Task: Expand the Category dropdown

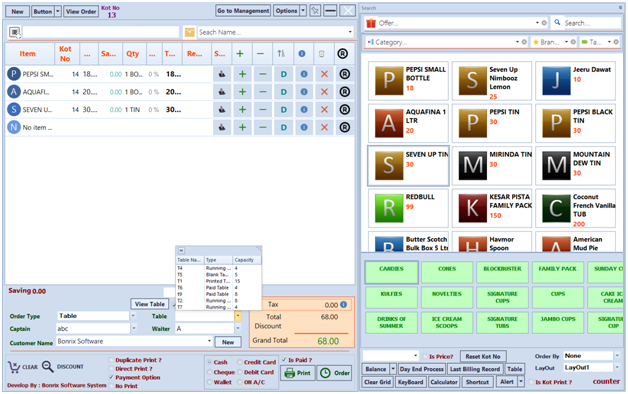Action: point(517,42)
